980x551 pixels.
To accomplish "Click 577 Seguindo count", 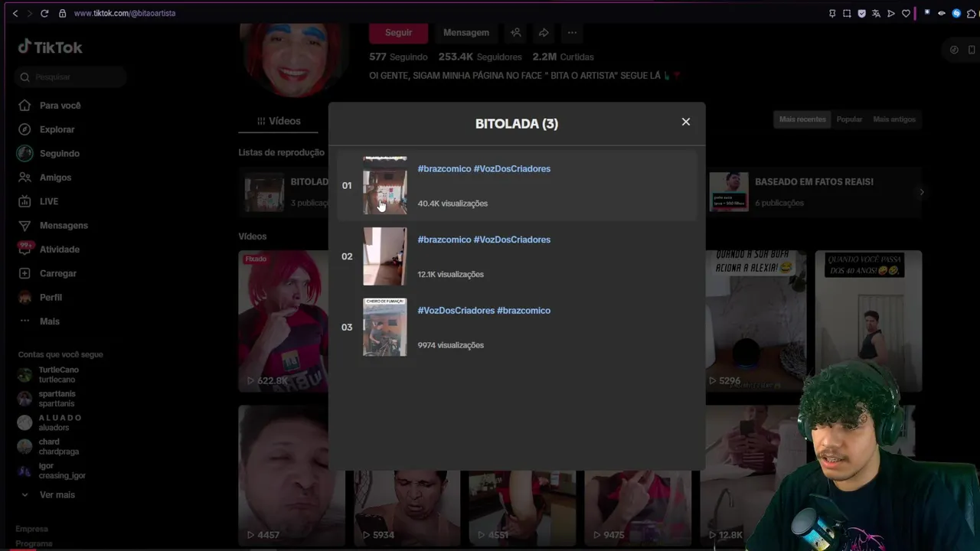I will (x=398, y=57).
